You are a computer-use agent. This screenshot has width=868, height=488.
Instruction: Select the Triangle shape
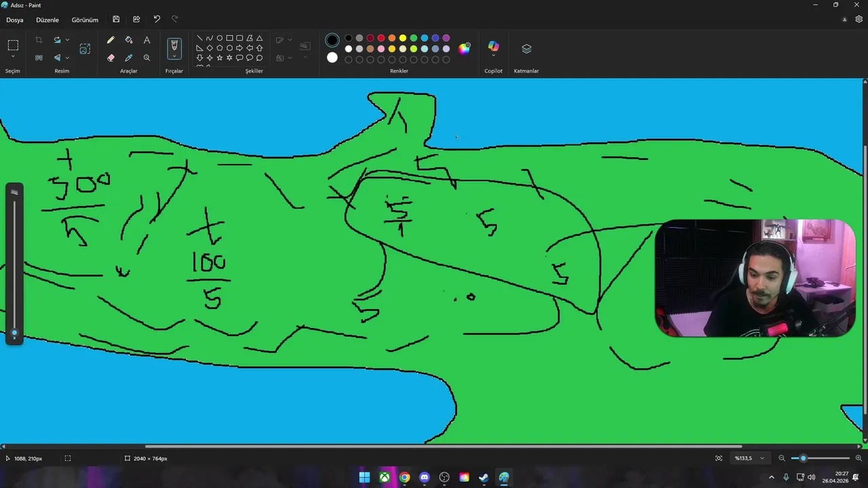coord(260,38)
